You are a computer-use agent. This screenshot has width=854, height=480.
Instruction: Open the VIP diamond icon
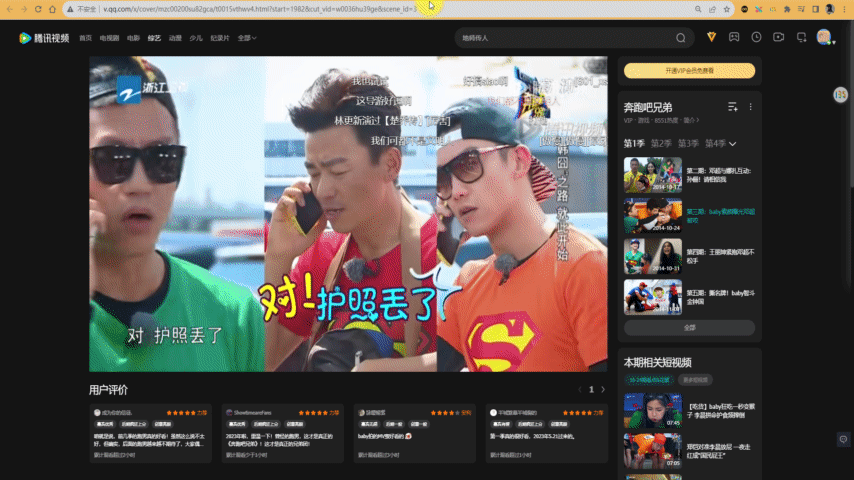(x=711, y=37)
